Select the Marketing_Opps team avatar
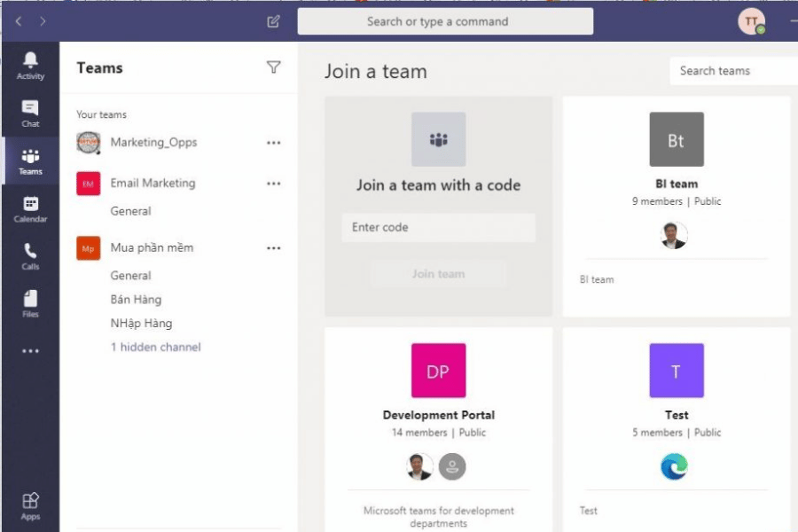The width and height of the screenshot is (798, 532). 88,143
